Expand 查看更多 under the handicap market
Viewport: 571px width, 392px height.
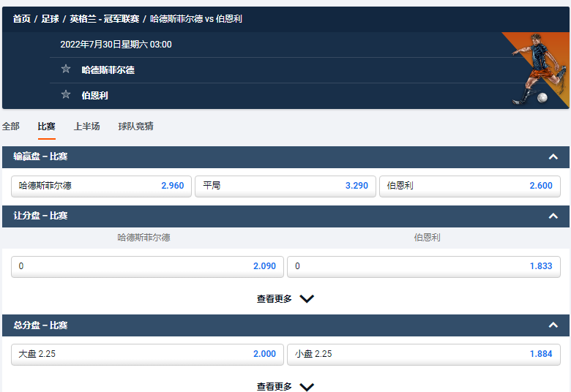[285, 298]
